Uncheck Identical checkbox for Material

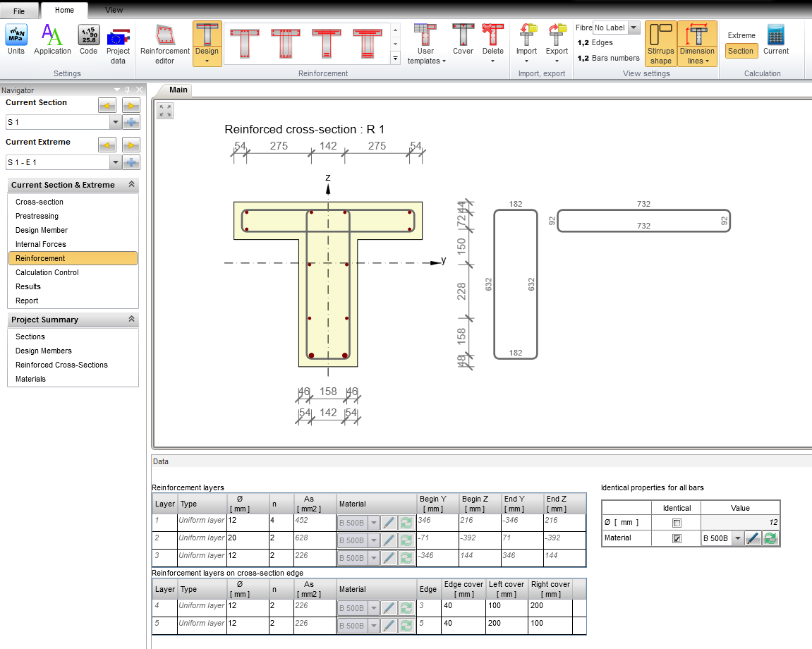click(x=677, y=538)
